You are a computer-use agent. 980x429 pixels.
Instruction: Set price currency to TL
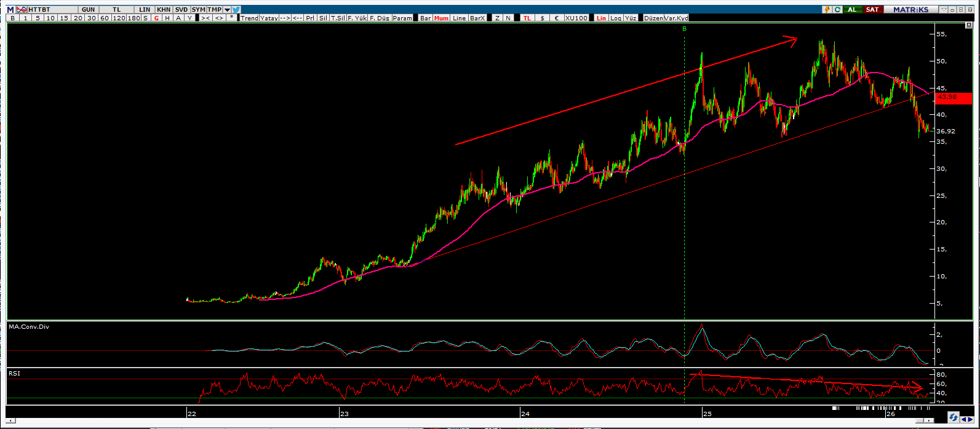click(x=527, y=18)
